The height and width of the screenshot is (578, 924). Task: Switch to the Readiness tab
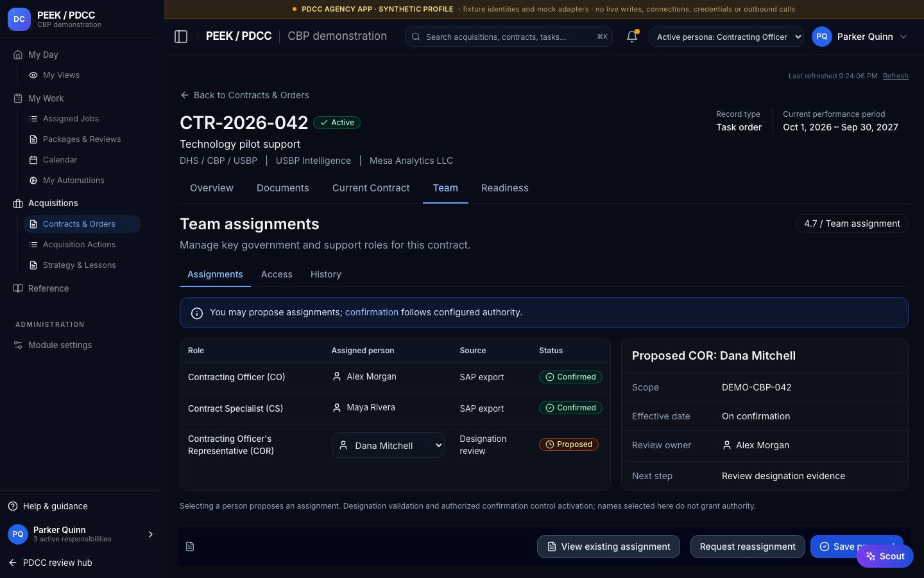click(x=505, y=188)
